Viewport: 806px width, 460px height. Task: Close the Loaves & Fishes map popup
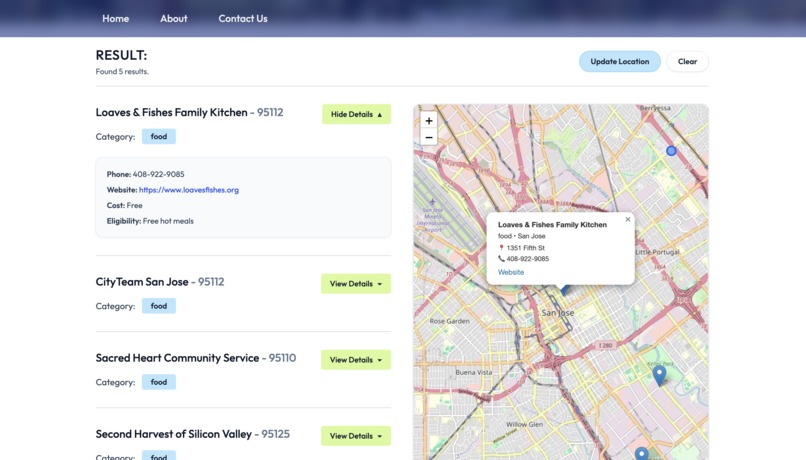628,219
